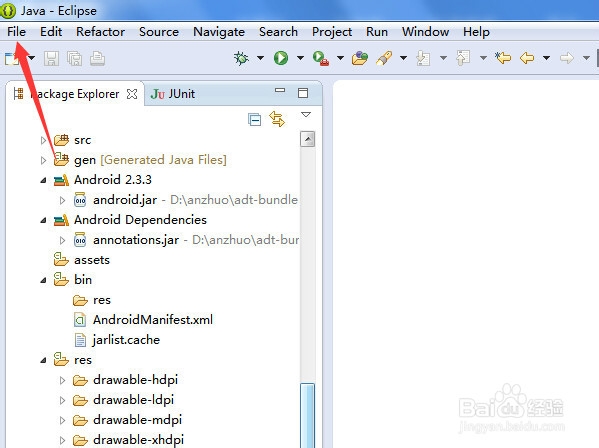Collapse the top-level res folder
This screenshot has height=448, width=599.
tap(43, 360)
